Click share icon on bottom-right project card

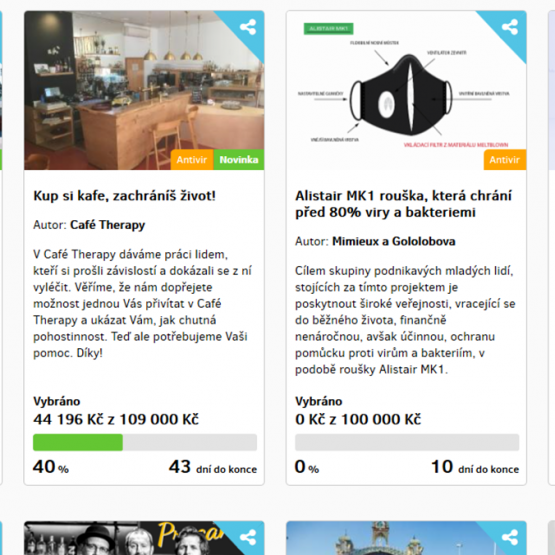[510, 537]
